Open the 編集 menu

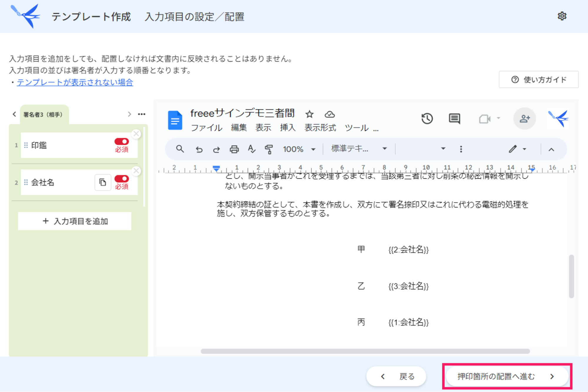point(239,128)
